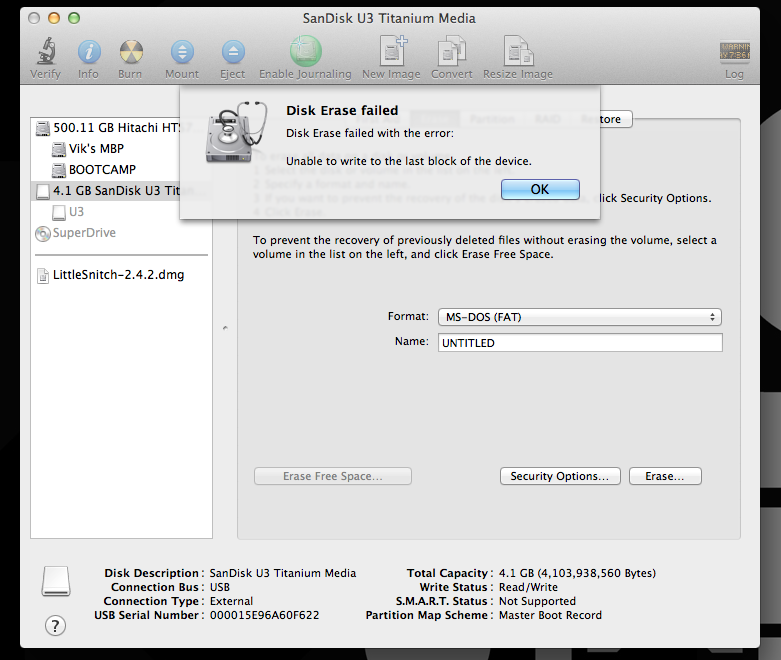Minimize the Disk Utility window
Viewport: 781px width, 660px height.
click(x=54, y=18)
